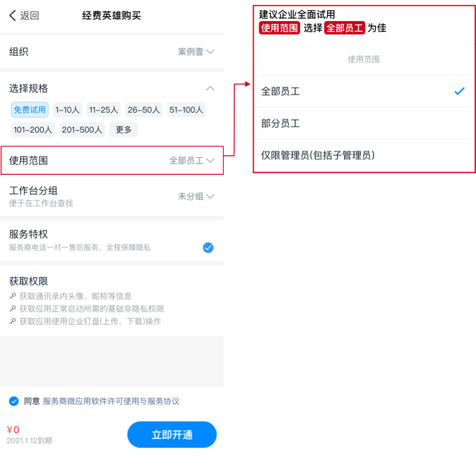The image size is (476, 457).
Task: Toggle the 同意 agreement checkbox
Action: coord(13,401)
